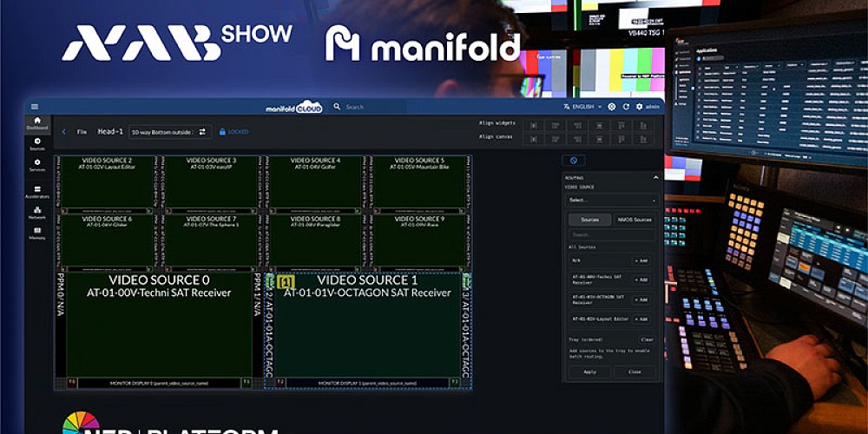Viewport: 868px width, 434px height.
Task: Switch to the NMOS Sources tab
Action: [x=635, y=220]
